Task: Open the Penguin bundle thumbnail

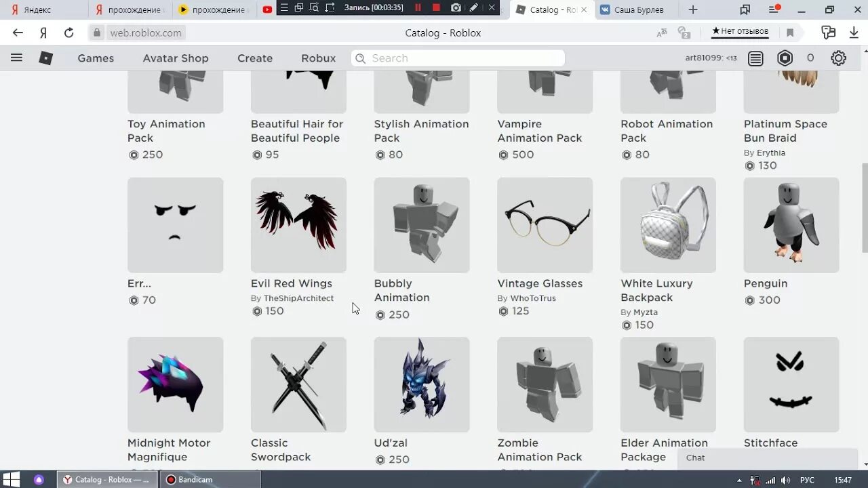Action: click(x=791, y=225)
